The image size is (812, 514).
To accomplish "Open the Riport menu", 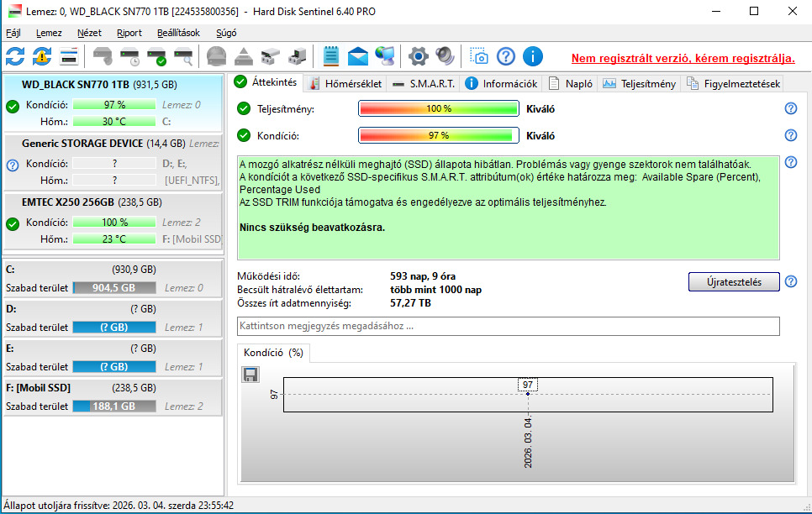I will click(129, 33).
